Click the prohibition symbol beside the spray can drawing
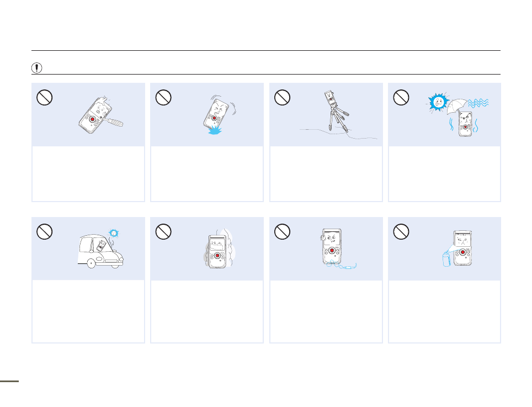 coord(401,231)
